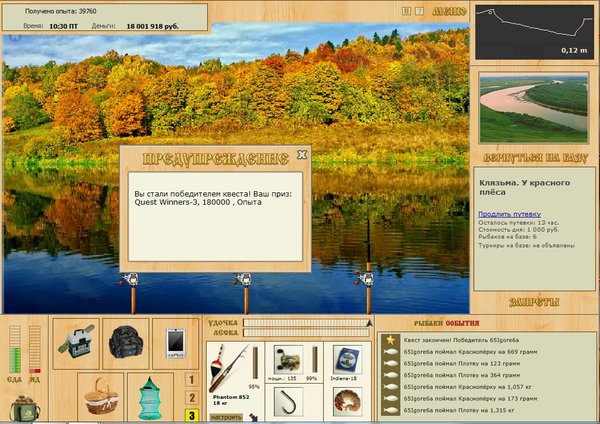Click location name Клязьма. У красного плёса
The height and width of the screenshot is (424, 600).
524,188
